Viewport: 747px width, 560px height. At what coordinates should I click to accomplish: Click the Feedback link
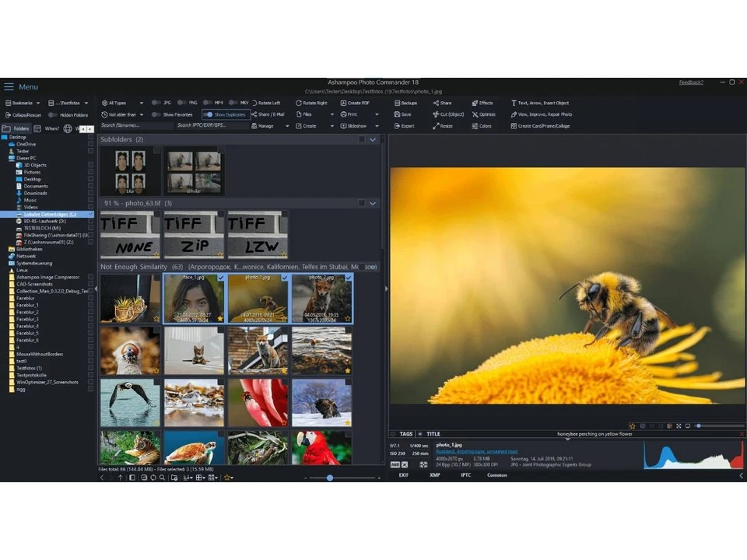click(x=690, y=82)
